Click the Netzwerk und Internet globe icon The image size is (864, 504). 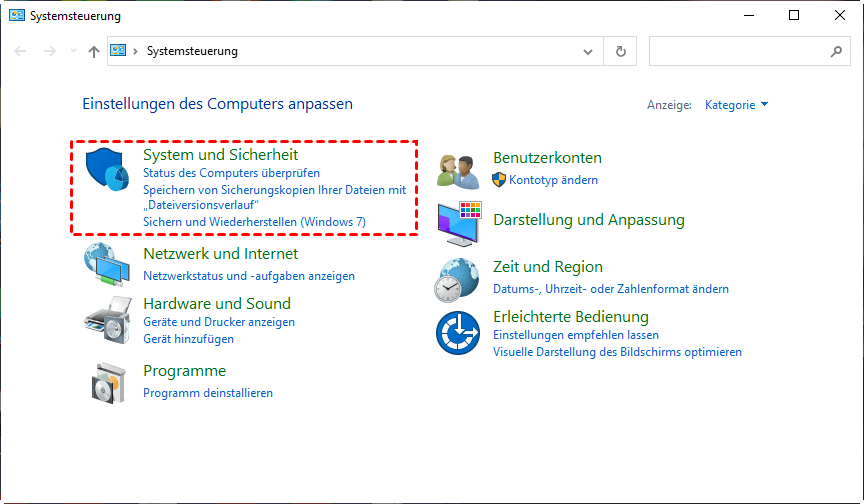click(x=106, y=266)
